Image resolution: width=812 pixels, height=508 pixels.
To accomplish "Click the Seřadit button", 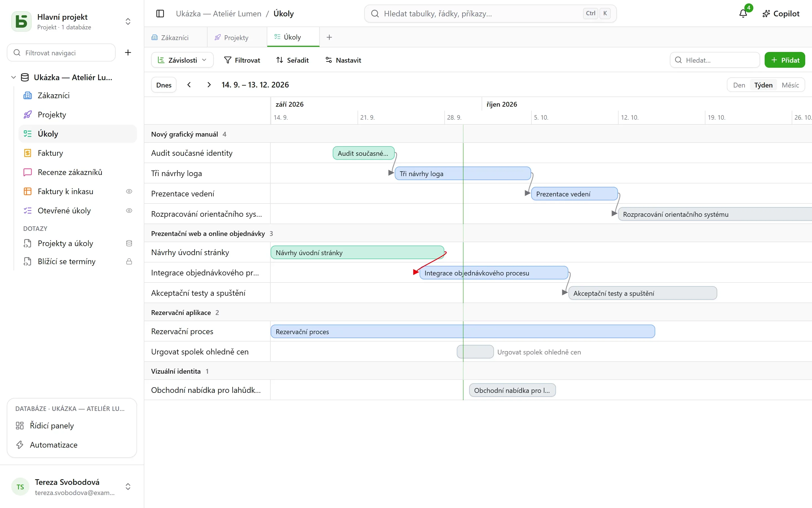I will (x=292, y=60).
